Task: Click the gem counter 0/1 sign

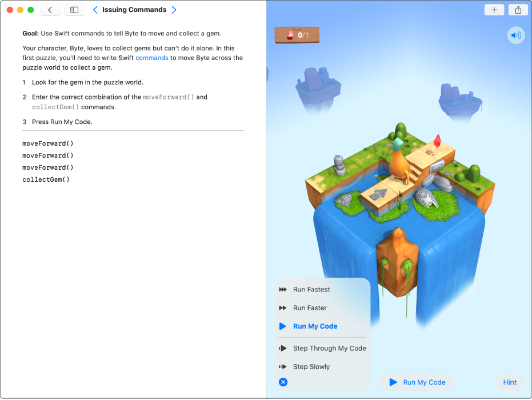Action: (x=297, y=35)
